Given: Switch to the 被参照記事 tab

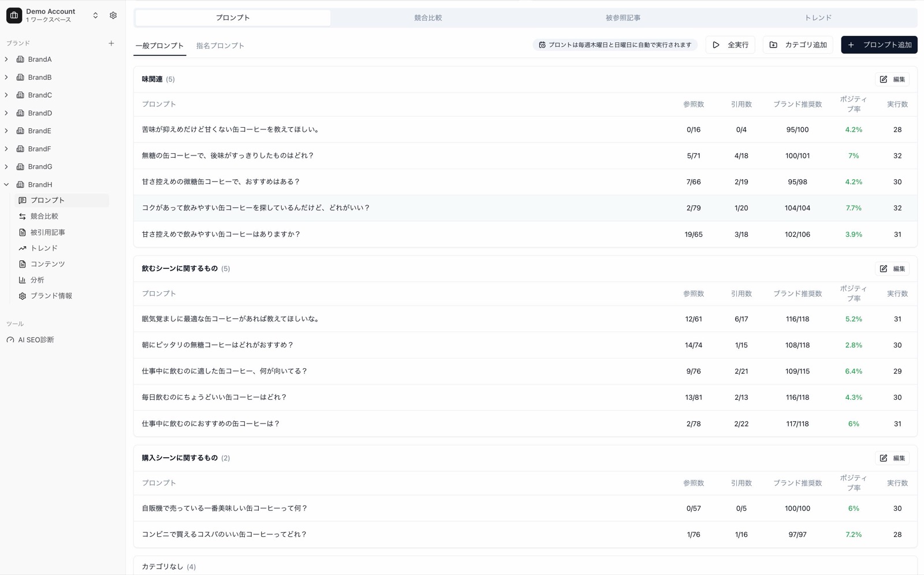Looking at the screenshot, I should point(623,18).
